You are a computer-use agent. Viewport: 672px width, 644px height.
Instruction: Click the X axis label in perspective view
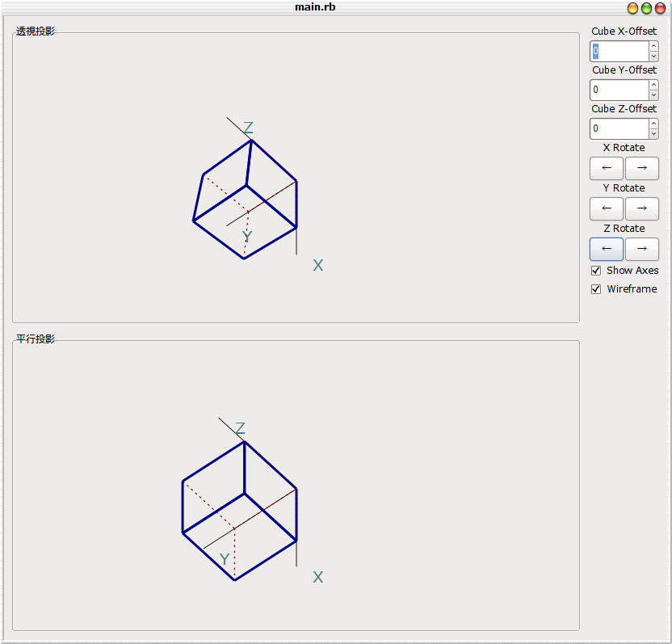pyautogui.click(x=318, y=265)
